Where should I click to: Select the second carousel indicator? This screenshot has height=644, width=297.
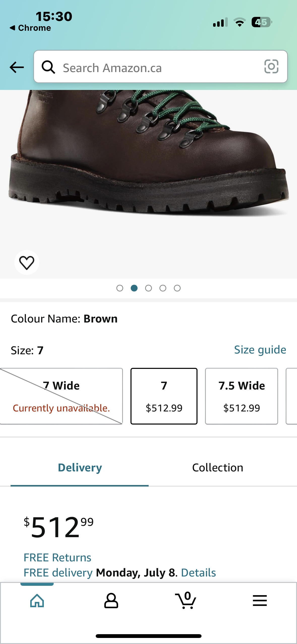[135, 288]
